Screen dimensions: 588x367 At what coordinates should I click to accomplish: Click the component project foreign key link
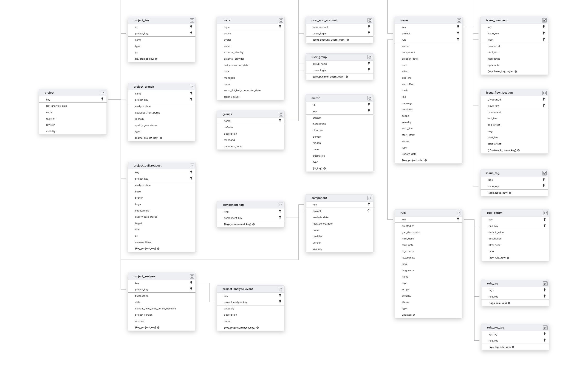click(368, 211)
